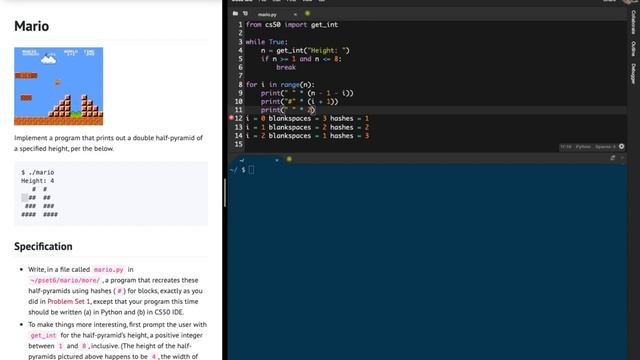Click the Mario game screenshot image

point(58,86)
